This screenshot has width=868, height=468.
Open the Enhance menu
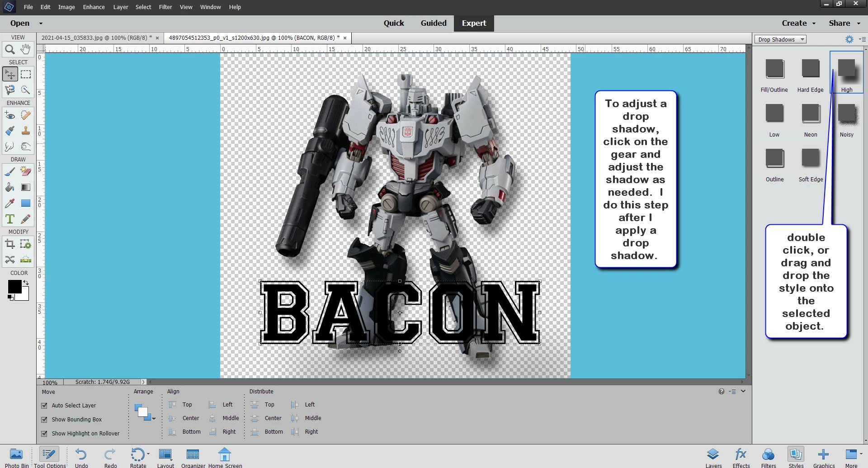point(94,7)
